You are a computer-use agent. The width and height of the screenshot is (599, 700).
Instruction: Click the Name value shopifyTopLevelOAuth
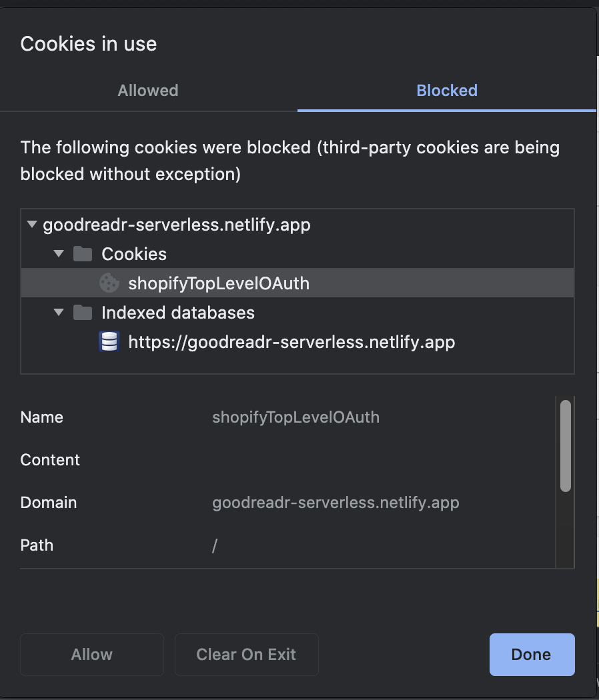click(295, 417)
